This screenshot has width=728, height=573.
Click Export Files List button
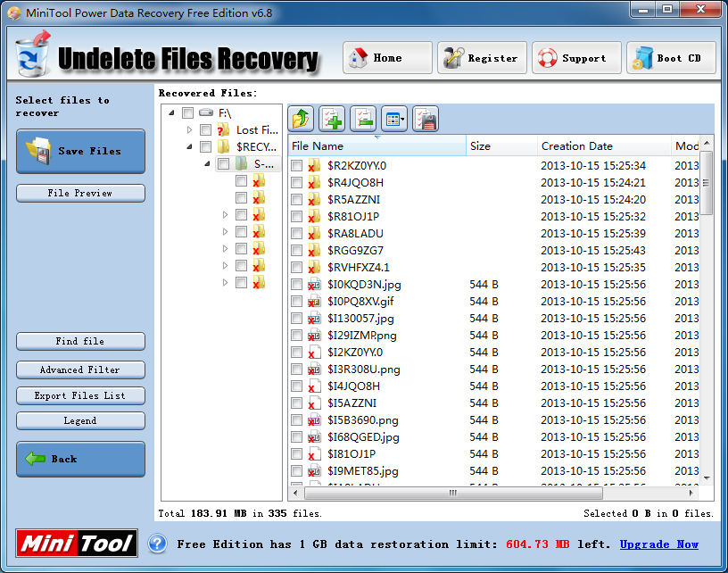coord(81,395)
